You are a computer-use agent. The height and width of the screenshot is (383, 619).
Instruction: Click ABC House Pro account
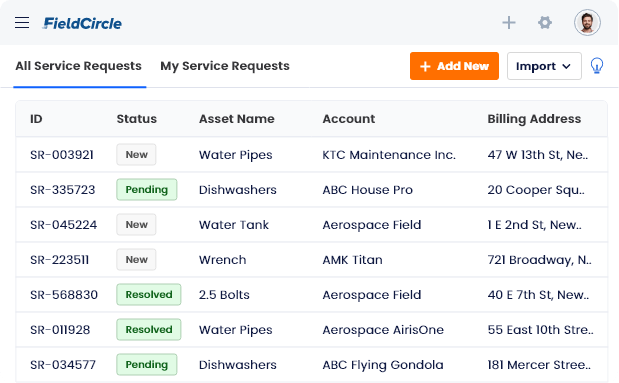[368, 190]
